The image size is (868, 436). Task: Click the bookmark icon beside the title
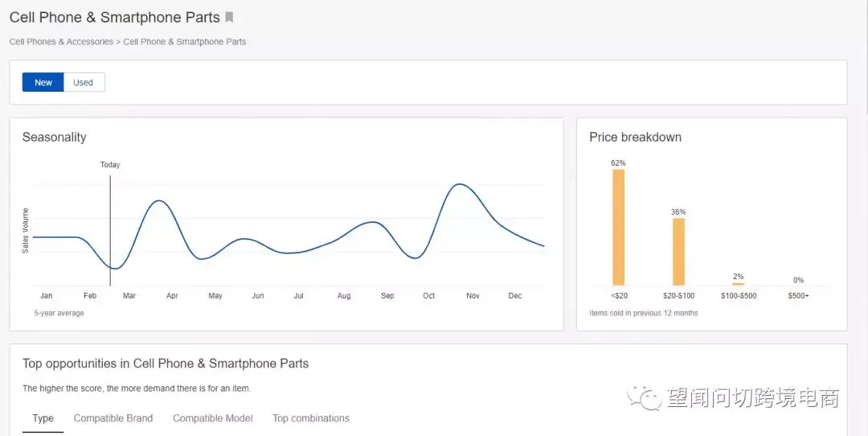point(229,18)
